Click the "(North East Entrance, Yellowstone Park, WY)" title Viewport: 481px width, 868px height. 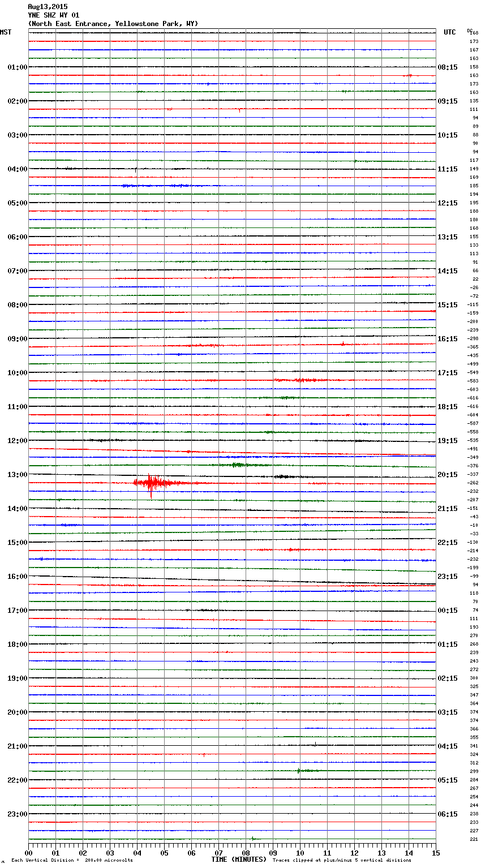pos(113,24)
